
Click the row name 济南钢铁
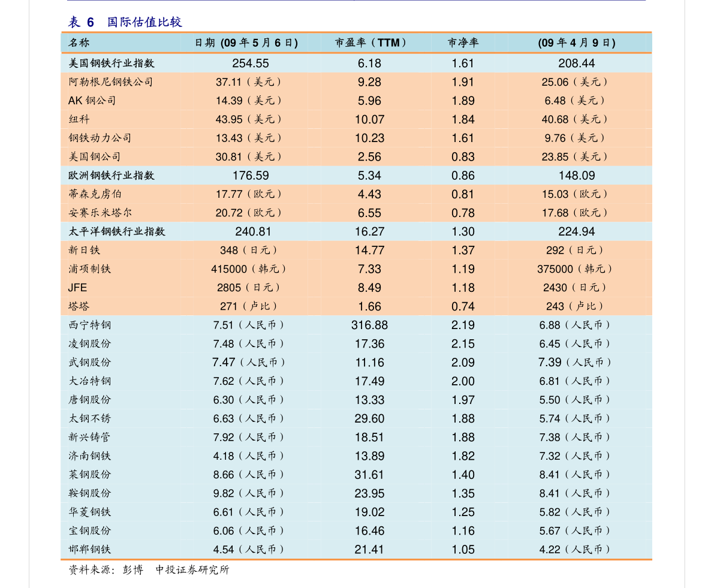90,456
